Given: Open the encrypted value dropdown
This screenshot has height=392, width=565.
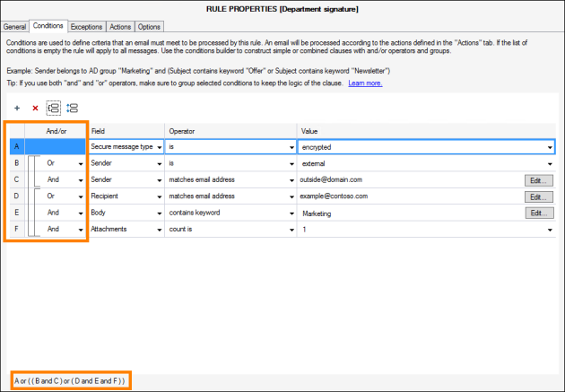Looking at the screenshot, I should coord(550,147).
